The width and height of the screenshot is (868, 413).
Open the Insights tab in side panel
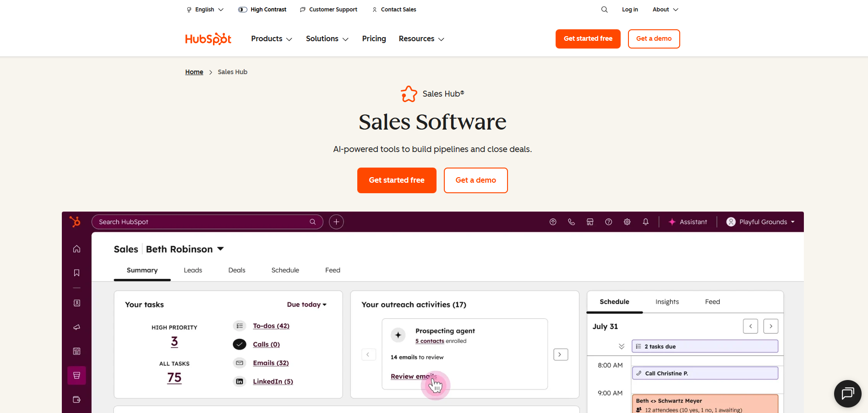tap(667, 302)
